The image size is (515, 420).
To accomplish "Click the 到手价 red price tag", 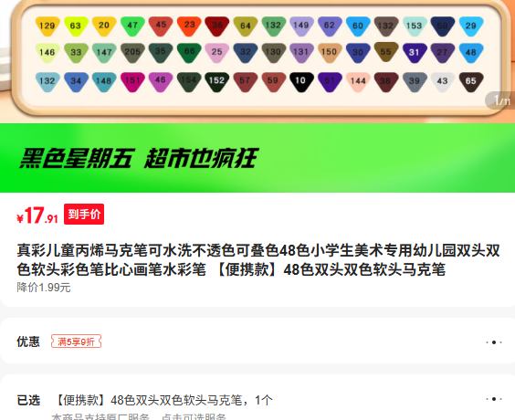I will 84,214.
